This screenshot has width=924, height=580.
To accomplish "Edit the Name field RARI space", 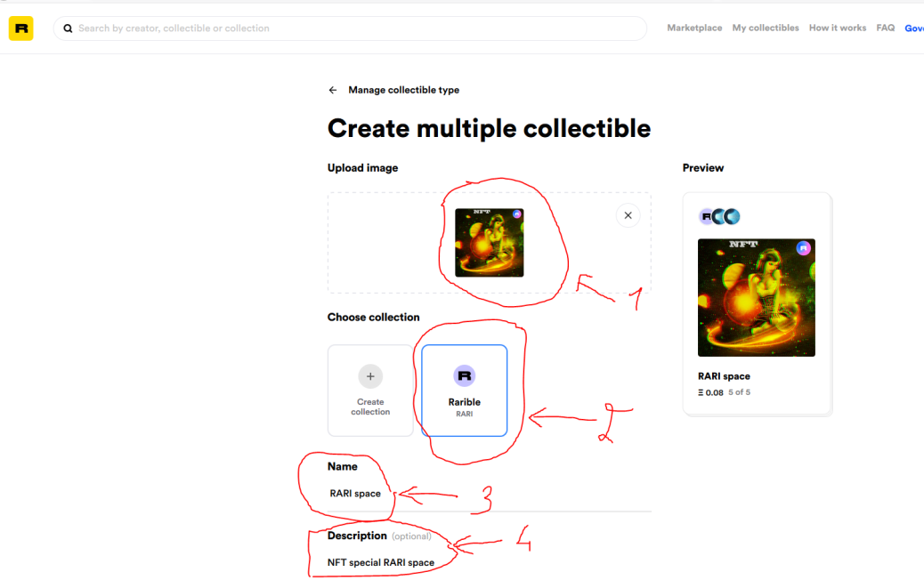I will click(x=489, y=494).
